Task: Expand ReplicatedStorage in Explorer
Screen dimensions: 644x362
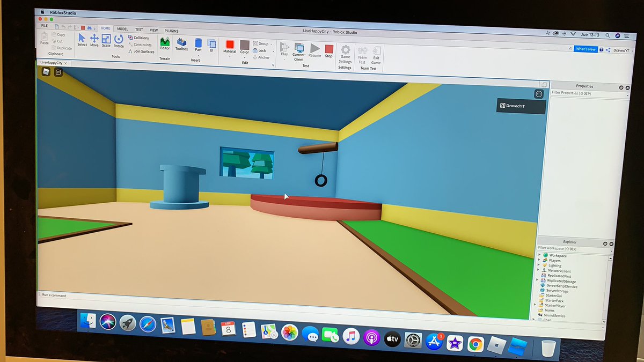Action: tap(537, 280)
